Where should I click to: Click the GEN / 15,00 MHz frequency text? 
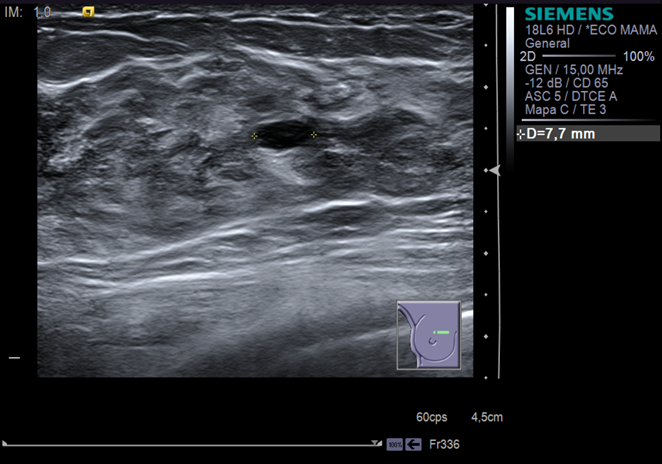pyautogui.click(x=574, y=70)
